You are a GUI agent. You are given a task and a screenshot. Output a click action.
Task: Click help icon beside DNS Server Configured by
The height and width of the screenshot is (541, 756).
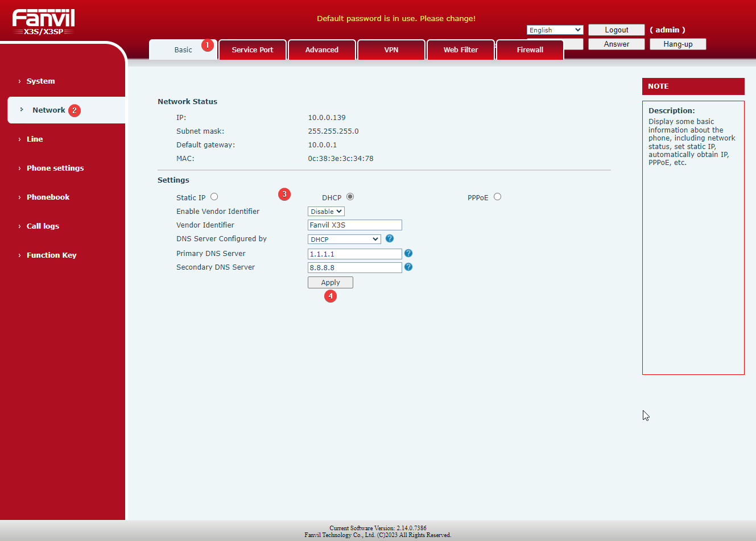click(x=390, y=239)
